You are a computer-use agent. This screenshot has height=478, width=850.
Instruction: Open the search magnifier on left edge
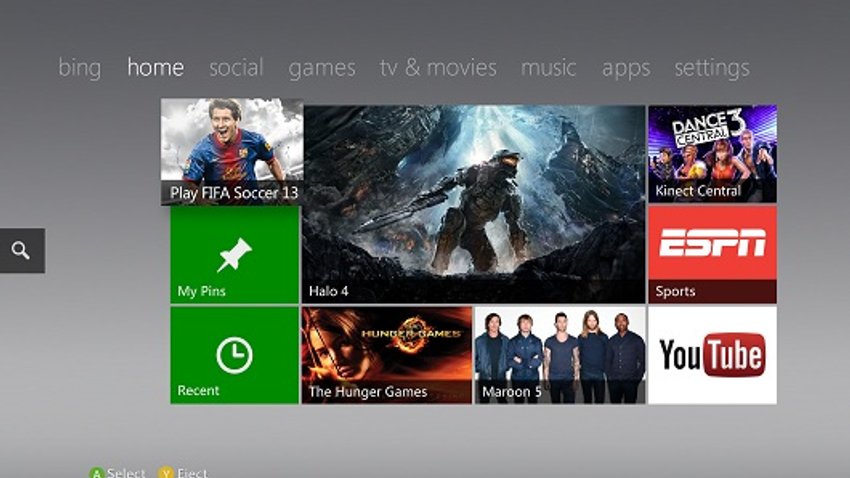pyautogui.click(x=22, y=250)
